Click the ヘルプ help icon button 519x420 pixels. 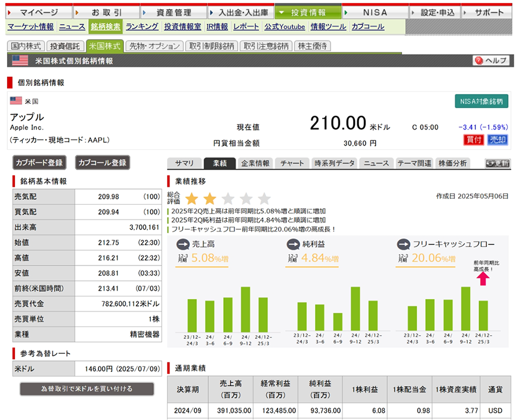492,60
